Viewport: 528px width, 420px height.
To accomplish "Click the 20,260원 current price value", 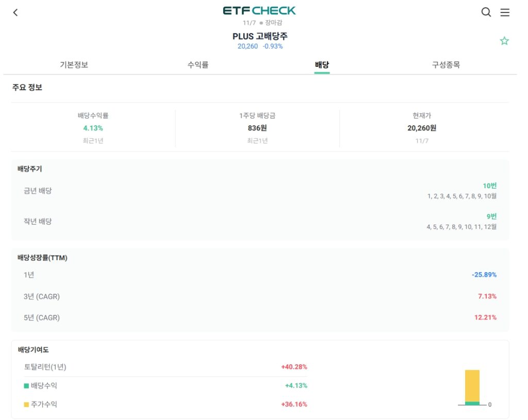I will pos(422,128).
